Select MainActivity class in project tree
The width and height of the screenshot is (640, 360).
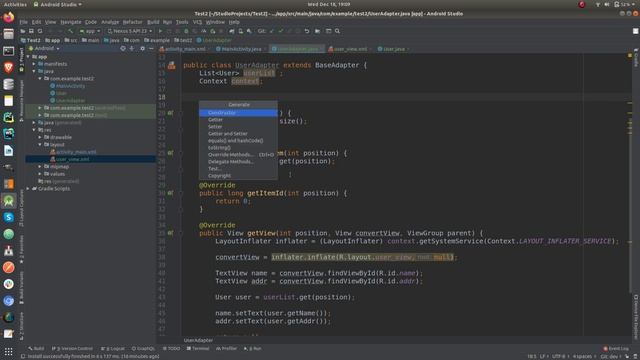pyautogui.click(x=68, y=86)
